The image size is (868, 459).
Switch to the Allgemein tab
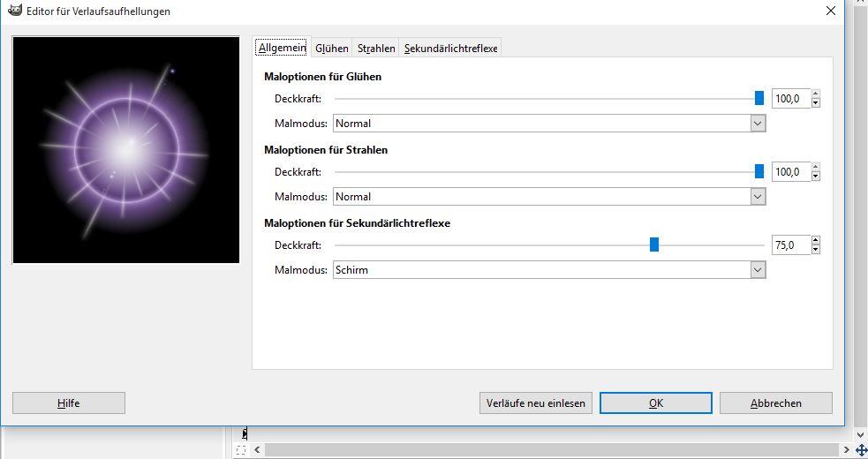coord(283,48)
